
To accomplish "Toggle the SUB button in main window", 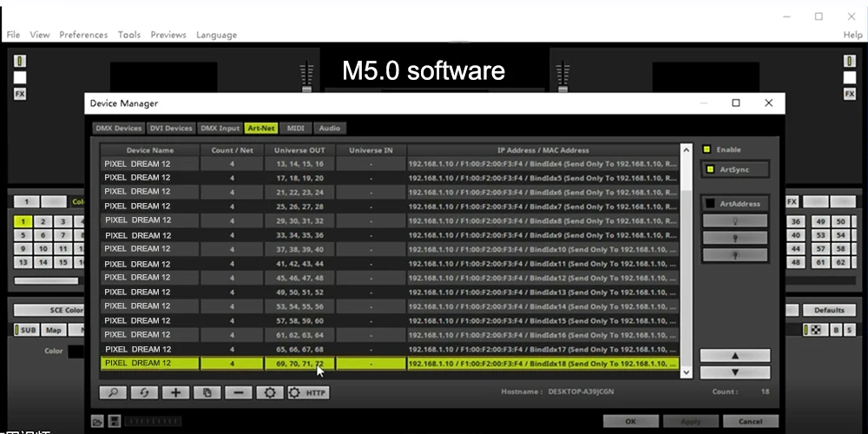I will pyautogui.click(x=25, y=330).
